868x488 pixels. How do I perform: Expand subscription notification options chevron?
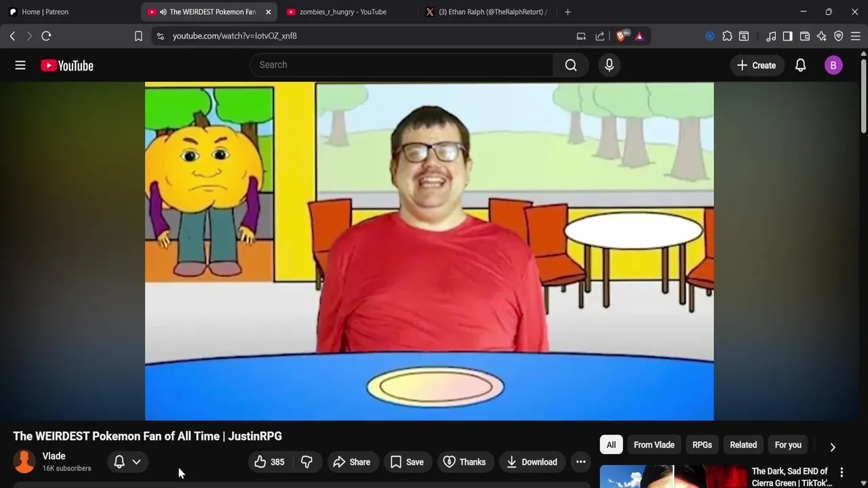[x=136, y=462]
